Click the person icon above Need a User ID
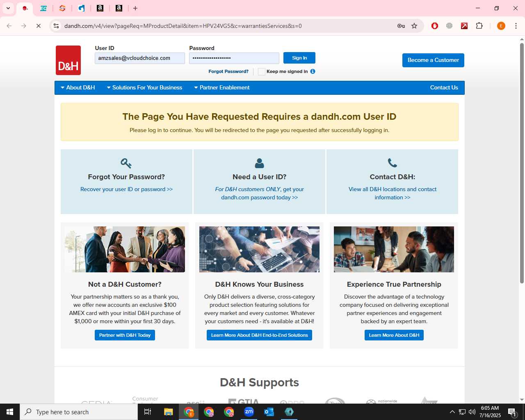The width and height of the screenshot is (525, 420). [259, 163]
